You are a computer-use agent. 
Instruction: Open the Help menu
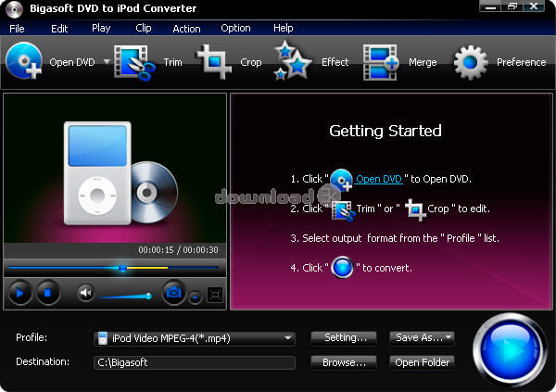pos(283,29)
